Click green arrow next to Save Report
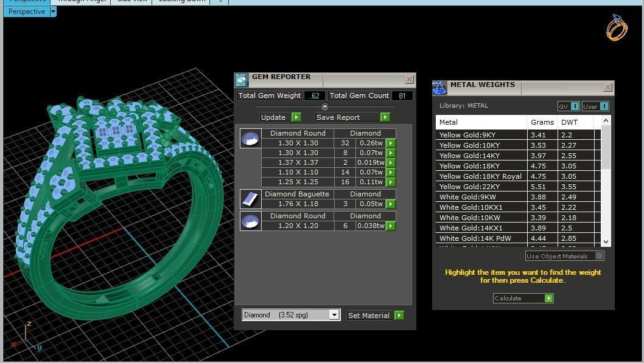This screenshot has width=644, height=363. click(x=385, y=117)
